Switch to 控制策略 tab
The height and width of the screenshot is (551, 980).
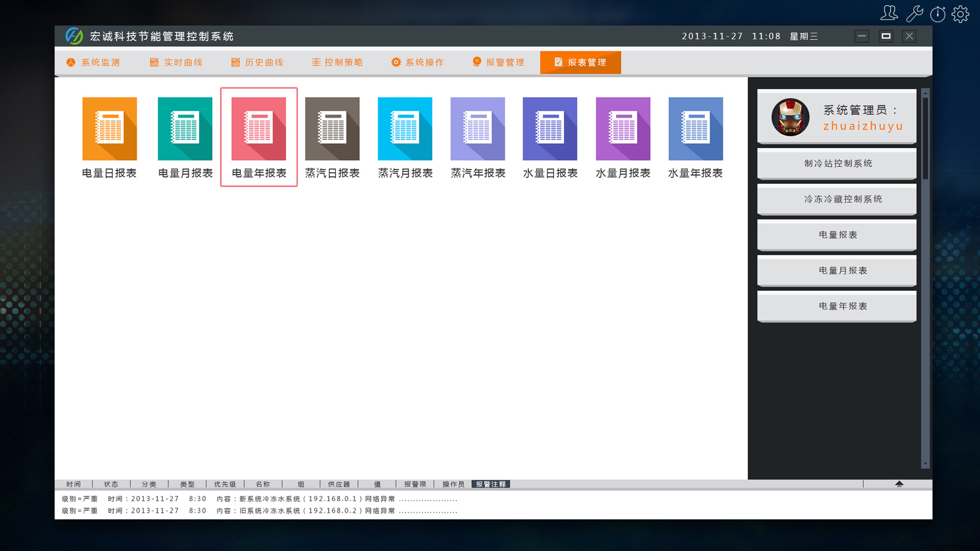[337, 62]
